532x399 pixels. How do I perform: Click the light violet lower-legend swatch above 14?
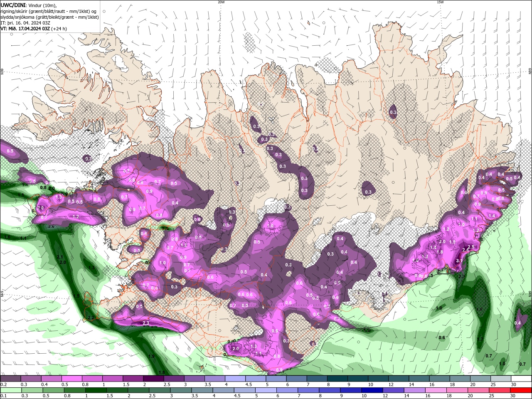416,390
